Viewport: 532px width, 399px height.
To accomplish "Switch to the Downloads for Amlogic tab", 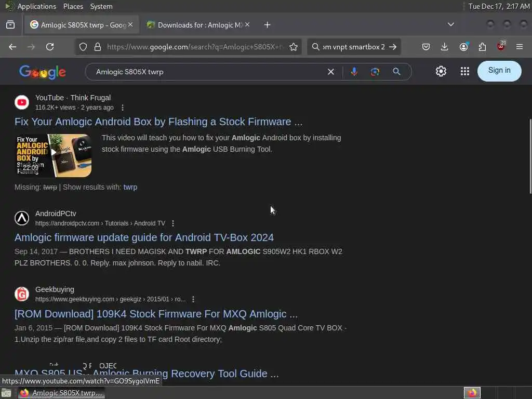I will pyautogui.click(x=198, y=25).
